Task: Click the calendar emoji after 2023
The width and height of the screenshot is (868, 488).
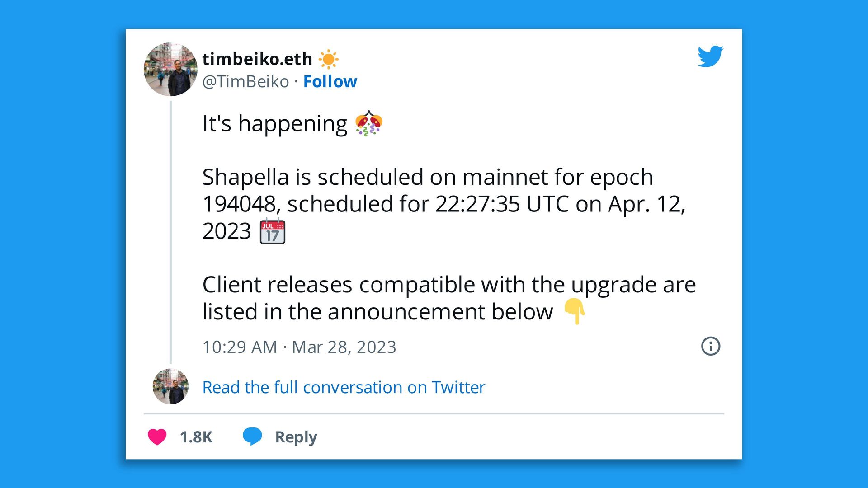Action: click(x=273, y=231)
